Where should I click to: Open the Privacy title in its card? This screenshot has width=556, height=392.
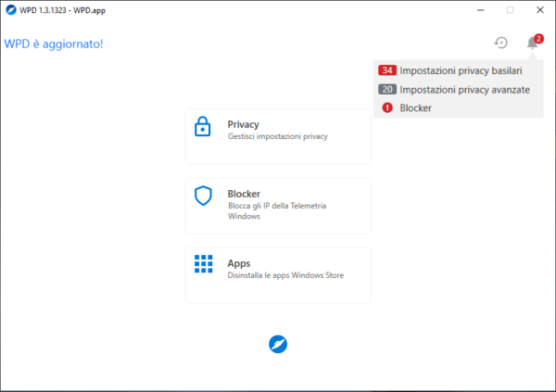pyautogui.click(x=243, y=124)
